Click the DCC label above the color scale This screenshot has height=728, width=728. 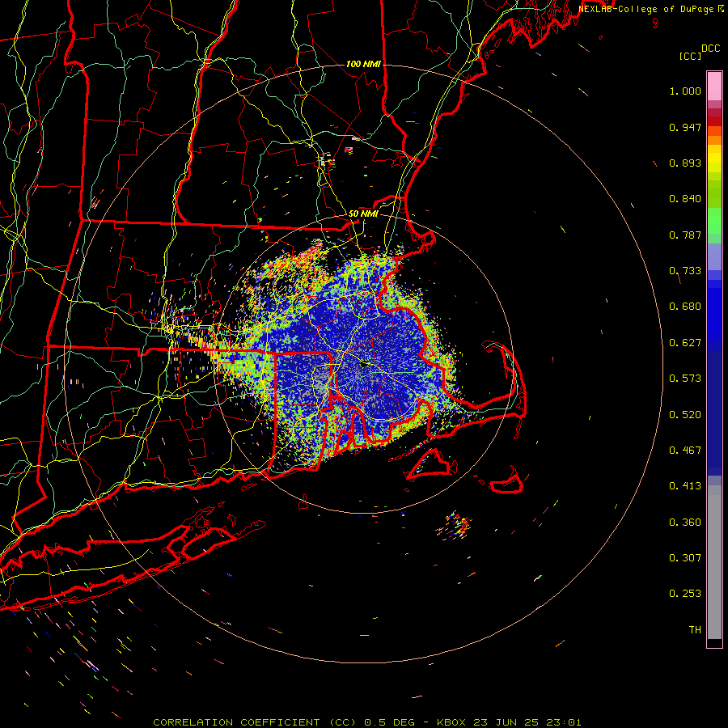[x=710, y=49]
